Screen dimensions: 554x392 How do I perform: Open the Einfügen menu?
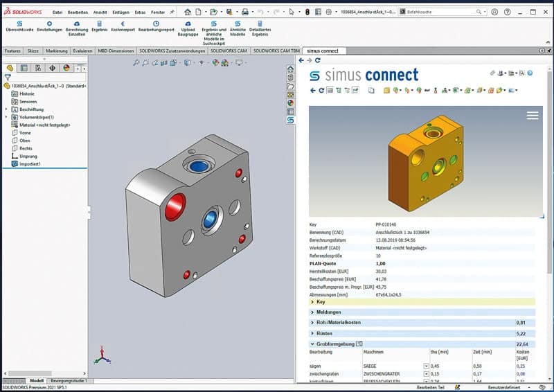point(120,12)
